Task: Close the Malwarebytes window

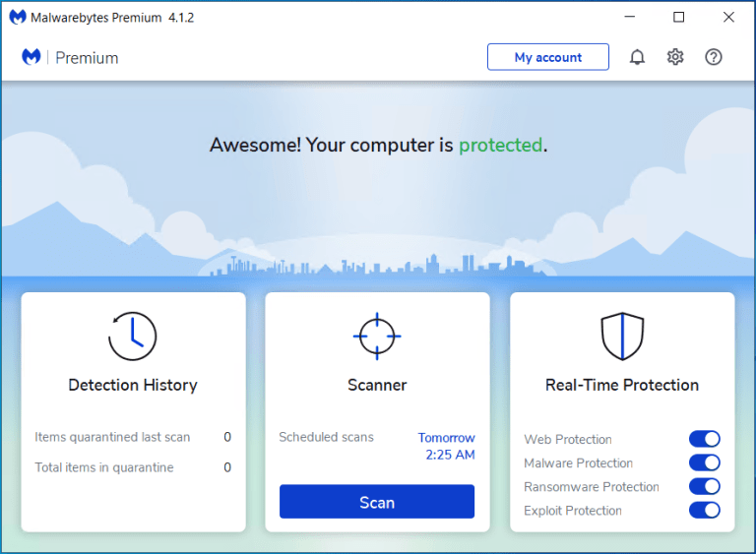Action: (x=728, y=17)
